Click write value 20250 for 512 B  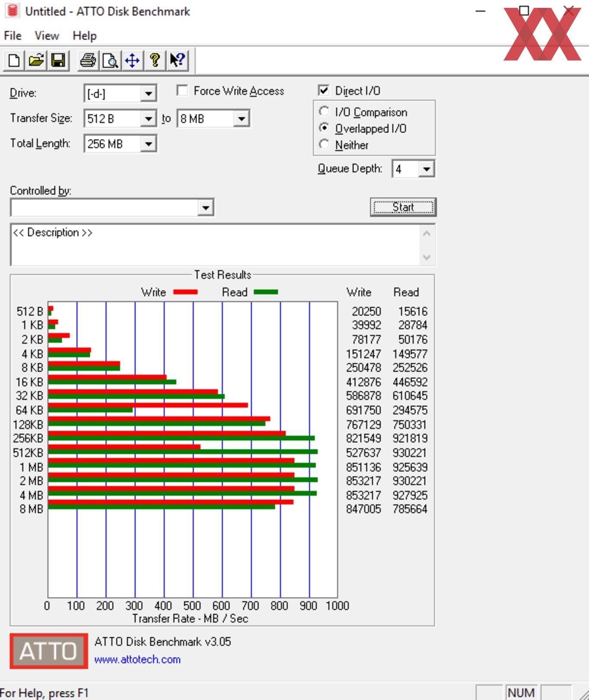pyautogui.click(x=366, y=311)
